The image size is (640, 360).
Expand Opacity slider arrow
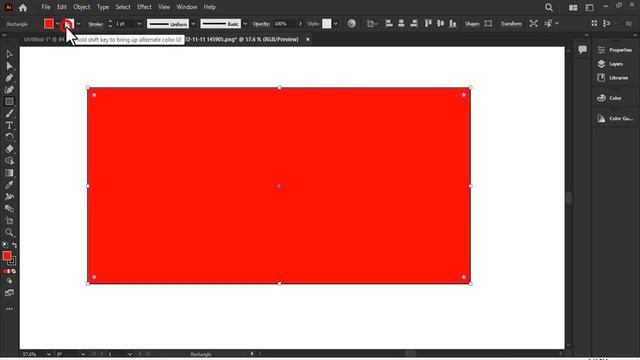(x=301, y=24)
